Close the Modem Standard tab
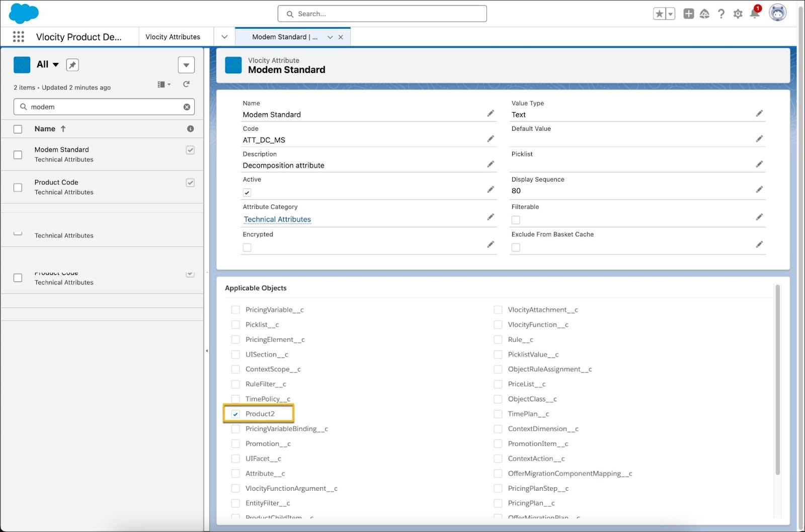The height and width of the screenshot is (532, 805). point(341,37)
